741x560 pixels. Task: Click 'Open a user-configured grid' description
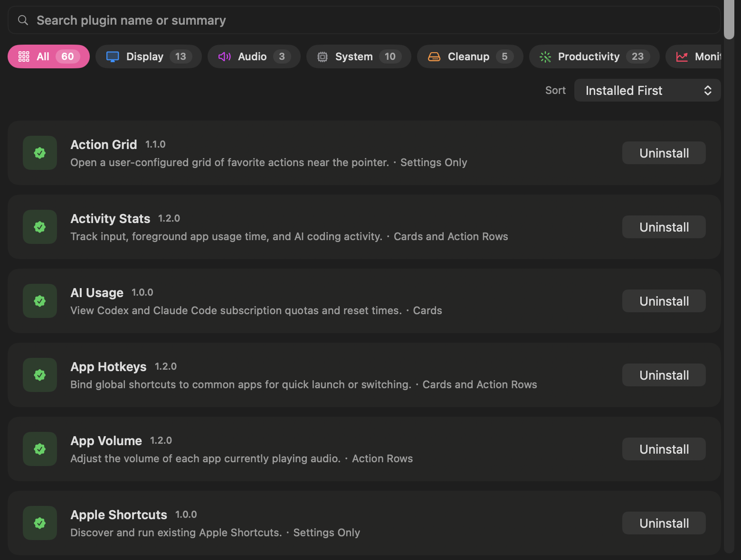coord(229,162)
